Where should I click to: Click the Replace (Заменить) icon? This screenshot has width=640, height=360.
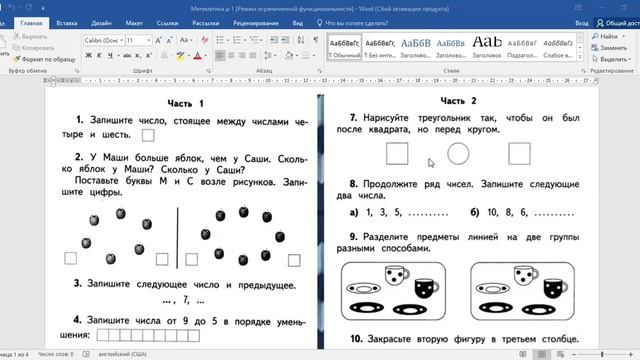[x=595, y=48]
